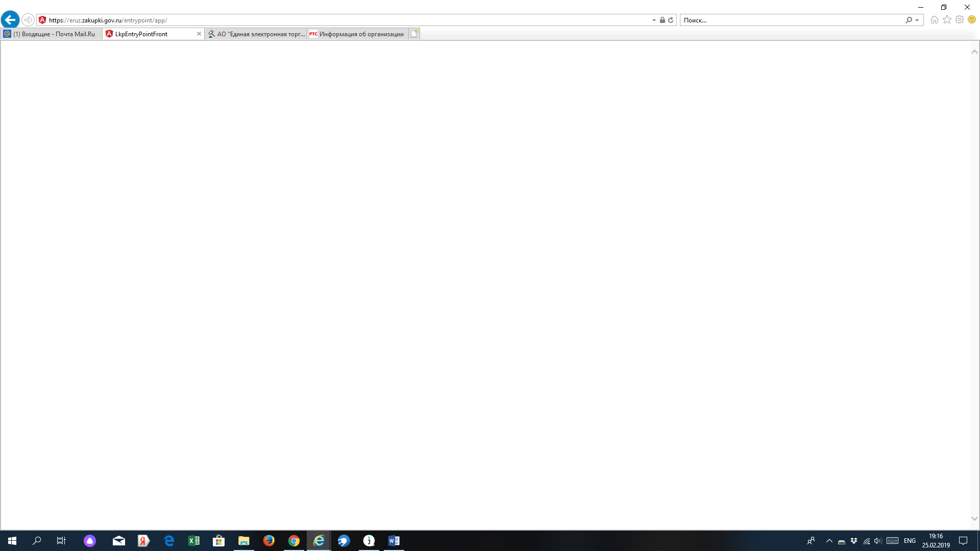Click the Поиск search input field
This screenshot has width=980, height=551.
click(x=791, y=20)
